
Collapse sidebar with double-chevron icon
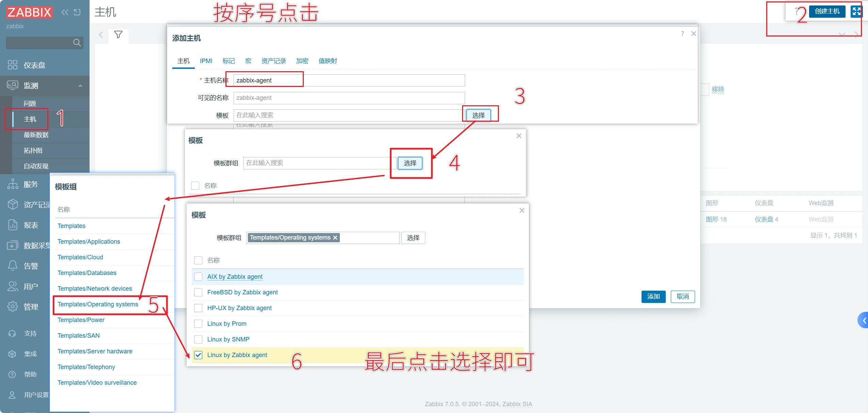65,12
